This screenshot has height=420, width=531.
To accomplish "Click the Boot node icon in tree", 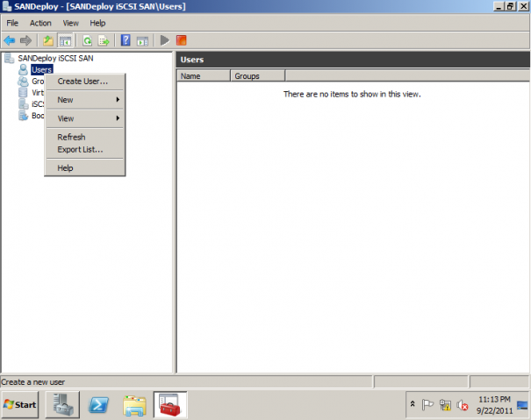I will coord(24,116).
